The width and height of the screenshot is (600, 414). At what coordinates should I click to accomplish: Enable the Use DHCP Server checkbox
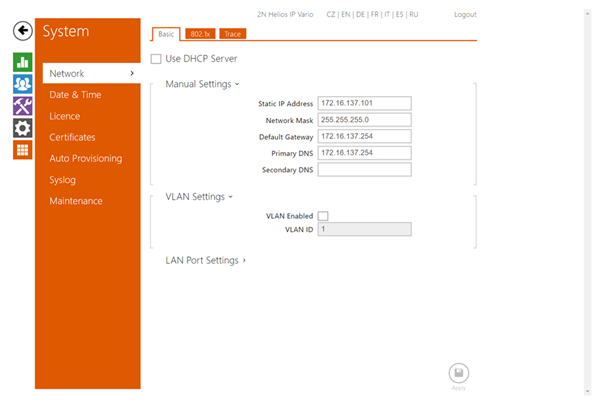click(156, 59)
